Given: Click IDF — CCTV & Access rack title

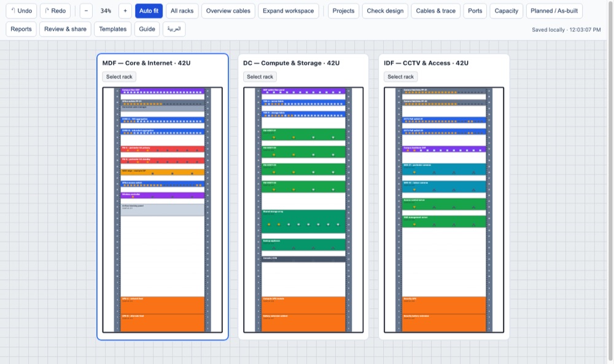Looking at the screenshot, I should tap(426, 63).
